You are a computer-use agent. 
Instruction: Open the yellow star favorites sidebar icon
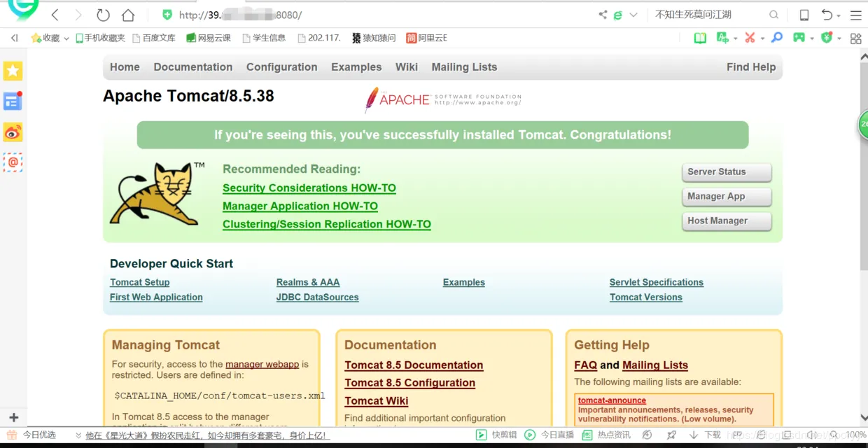point(13,71)
